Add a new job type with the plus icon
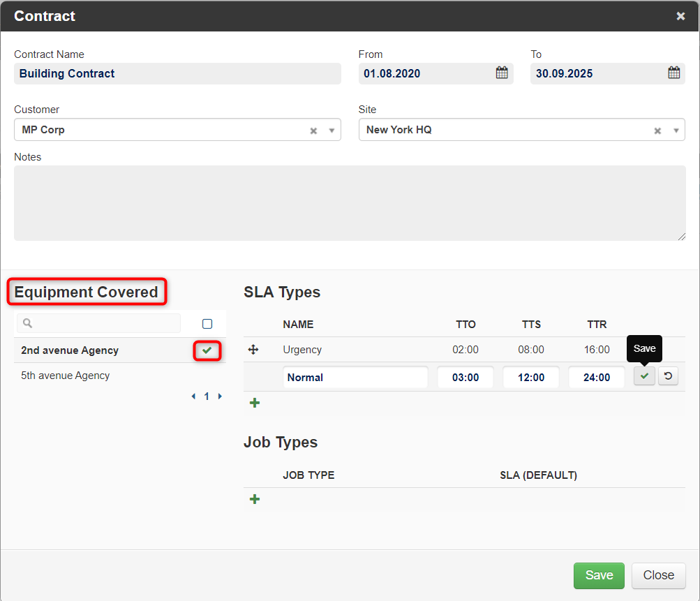The width and height of the screenshot is (700, 601). tap(255, 499)
